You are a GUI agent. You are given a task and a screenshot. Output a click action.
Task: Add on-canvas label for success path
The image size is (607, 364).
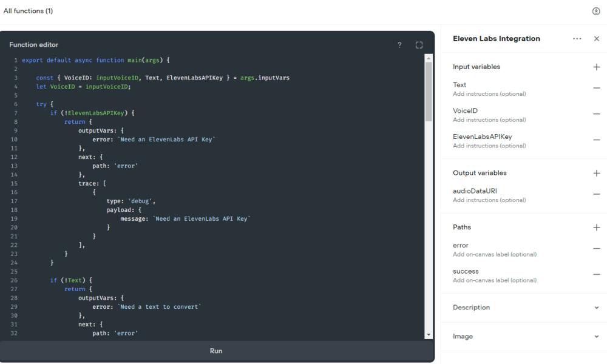[x=495, y=280]
